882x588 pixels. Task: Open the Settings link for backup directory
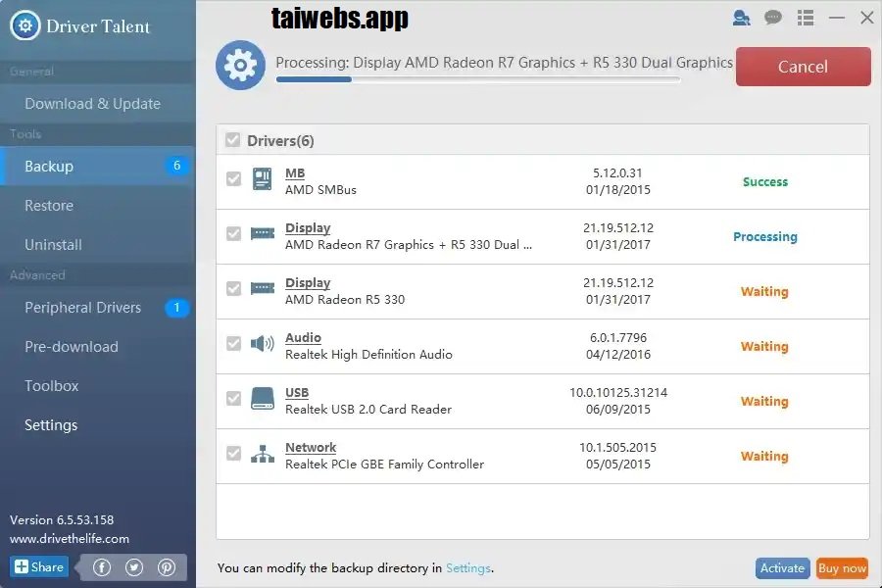pos(468,568)
